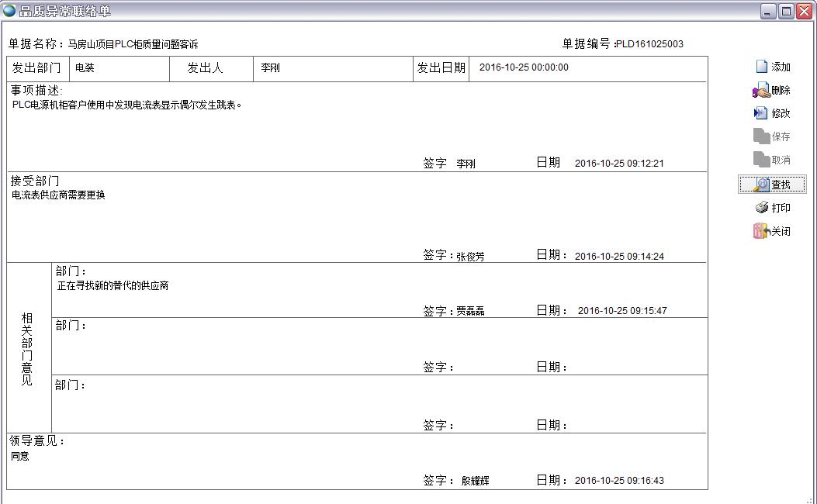Open the window system menu icon
Screen dimensions: 817x504
(x=10, y=9)
